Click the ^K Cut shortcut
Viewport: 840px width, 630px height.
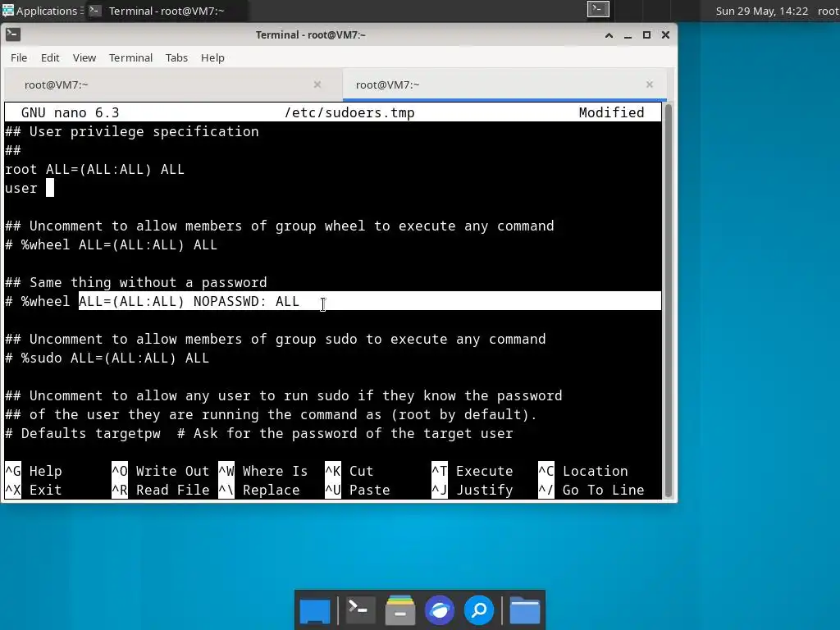point(349,471)
